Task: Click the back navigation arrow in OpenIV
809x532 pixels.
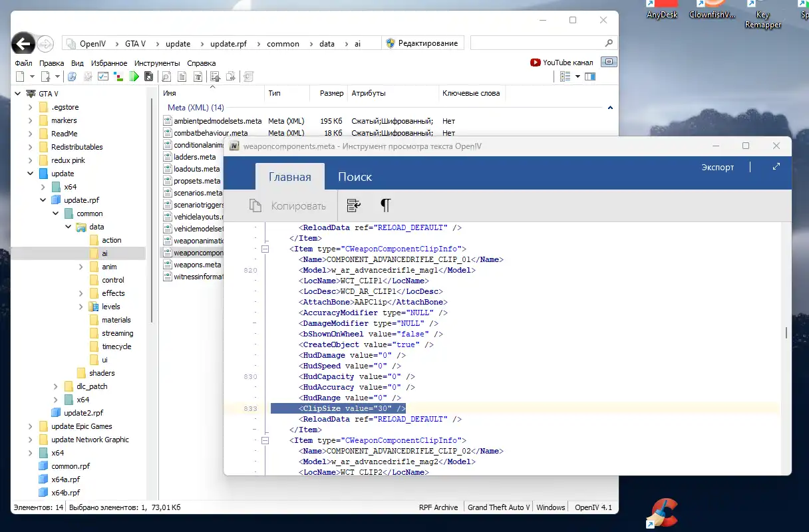Action: click(23, 44)
